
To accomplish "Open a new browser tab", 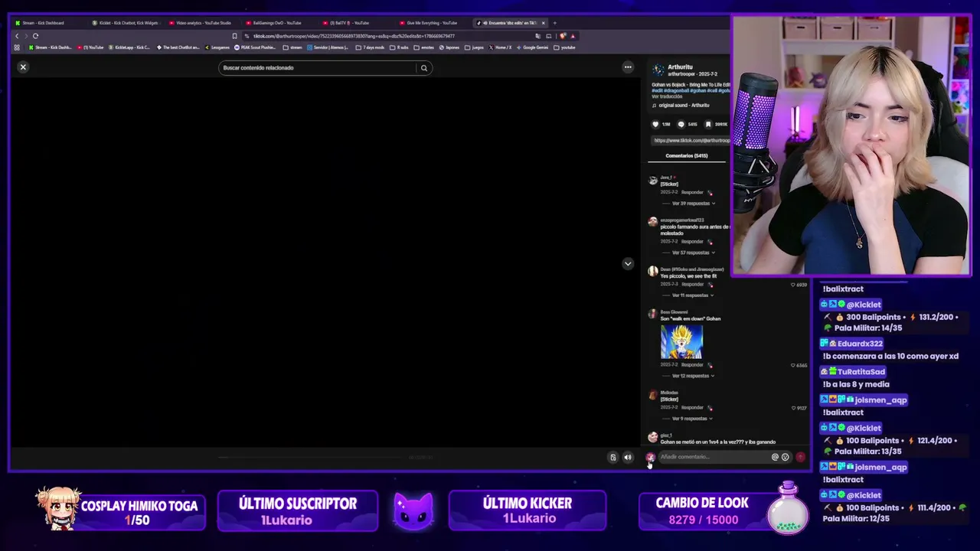I will [x=554, y=23].
